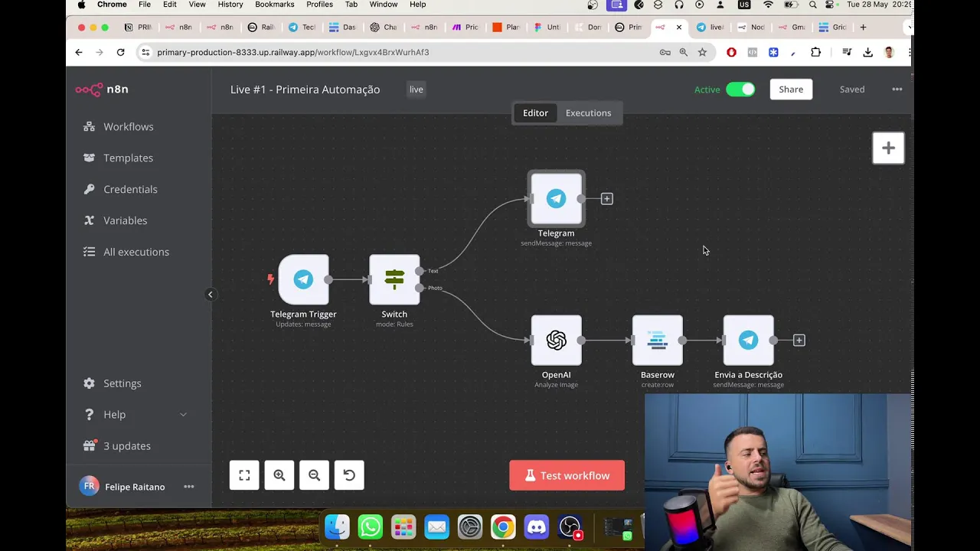Screen dimensions: 980x551
Task: Open Templates in sidebar
Action: pyautogui.click(x=119, y=158)
